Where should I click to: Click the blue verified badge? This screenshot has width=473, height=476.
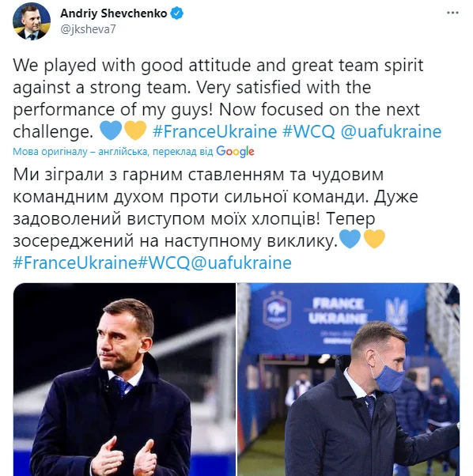[176, 13]
